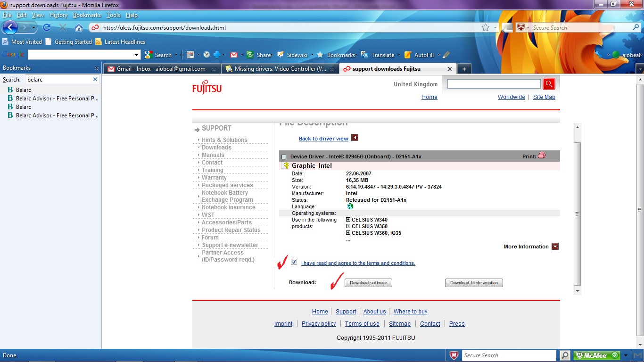Click the Google toolbar search input
Screen dimensions: 644x362
click(x=81, y=55)
